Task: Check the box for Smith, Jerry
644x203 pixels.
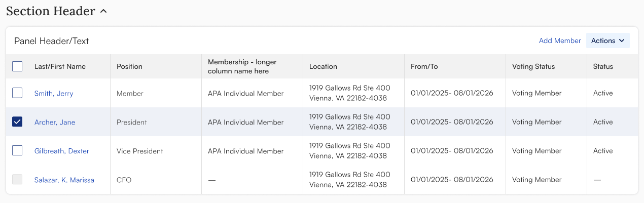Action: [17, 93]
